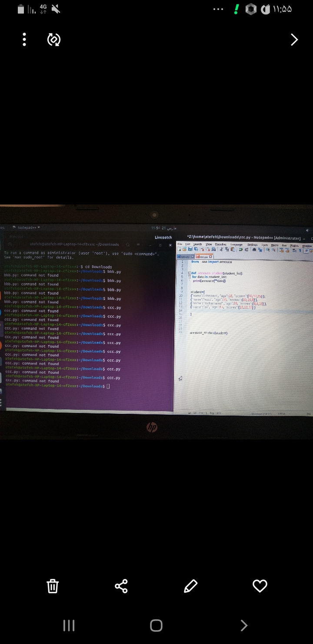Go to the next photo arrow
The image size is (313, 644).
294,40
